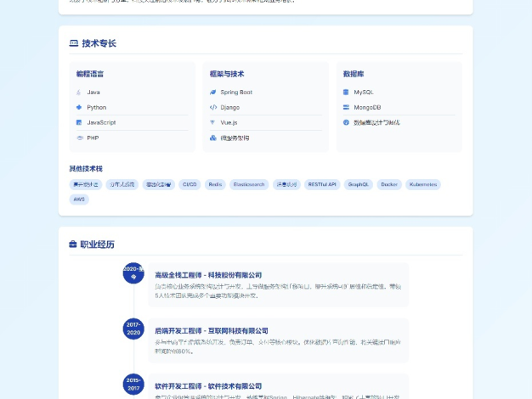The width and height of the screenshot is (532, 399).
Task: Click the PHP text label
Action: pyautogui.click(x=93, y=138)
